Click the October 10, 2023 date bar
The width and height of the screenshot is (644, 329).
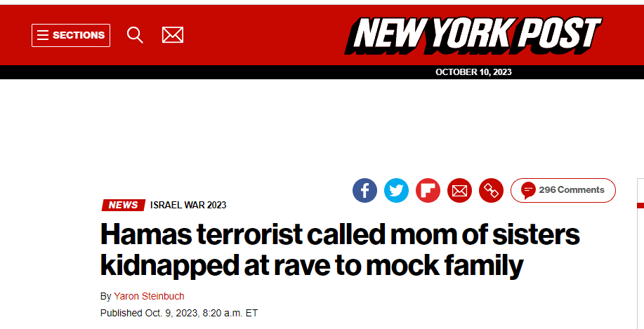473,72
